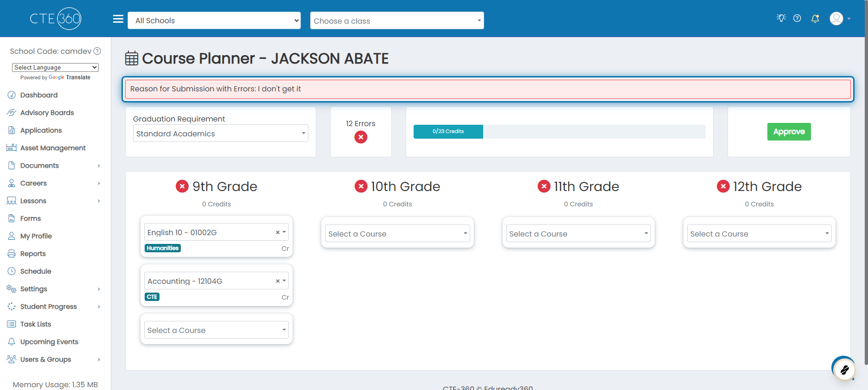Screen dimensions: 868x390
Task: Open the lightbulb tips icon
Action: (781, 18)
